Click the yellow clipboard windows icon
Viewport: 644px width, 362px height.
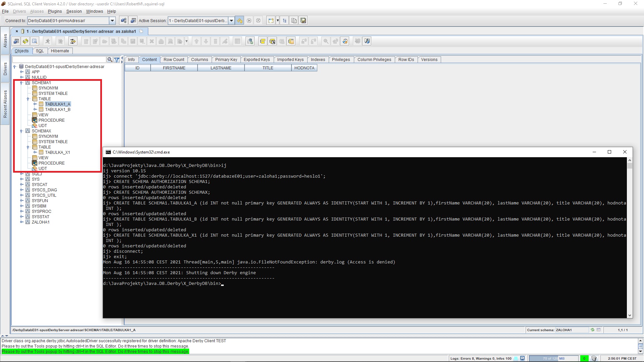coord(291,41)
